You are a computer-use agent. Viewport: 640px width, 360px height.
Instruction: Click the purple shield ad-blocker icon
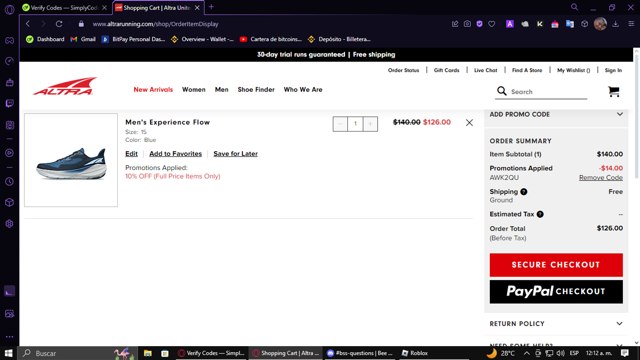coord(480,24)
